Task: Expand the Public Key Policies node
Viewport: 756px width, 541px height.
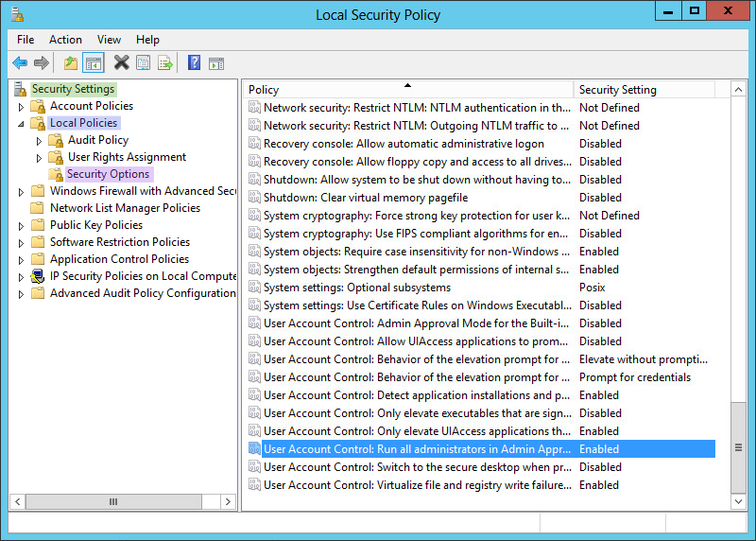Action: [22, 225]
